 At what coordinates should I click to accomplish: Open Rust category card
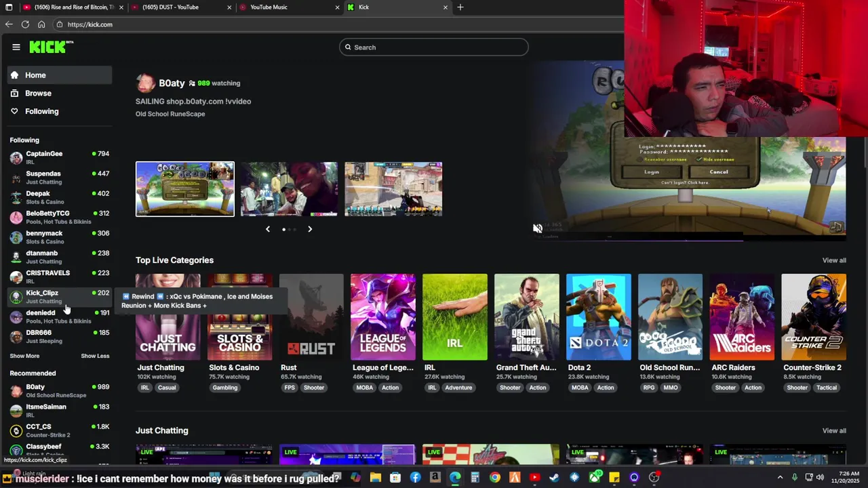pos(311,317)
